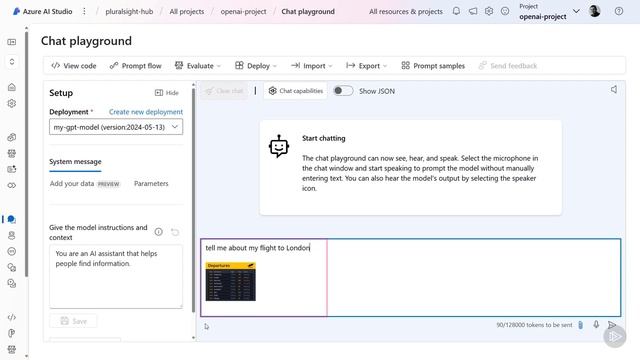Open the Project openai-project selector chevron
The width and height of the screenshot is (640, 360).
576,11
